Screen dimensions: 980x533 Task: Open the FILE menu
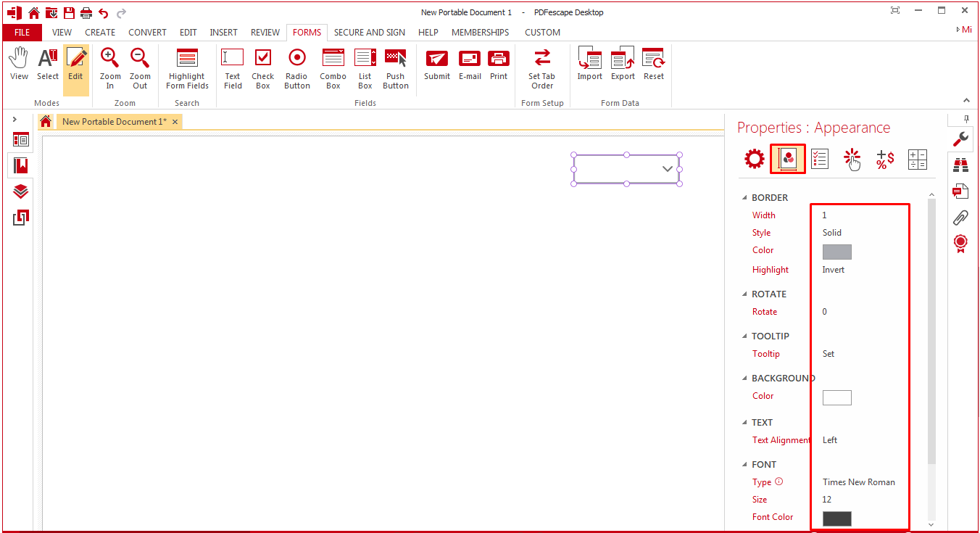(x=22, y=32)
